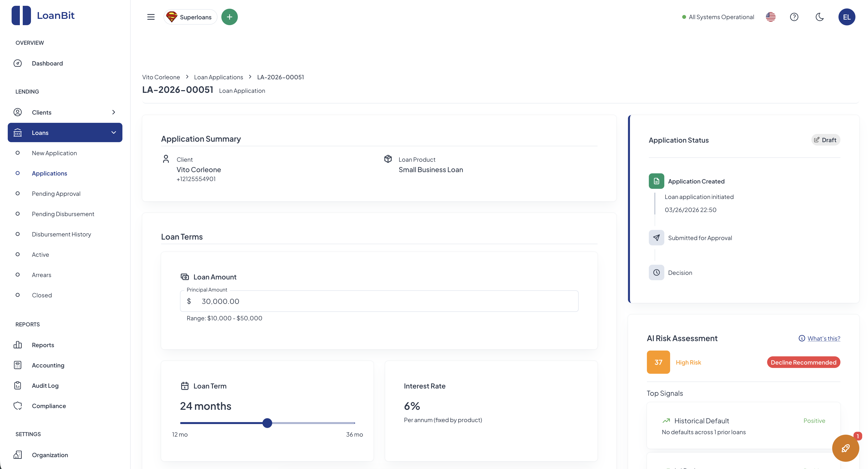
Task: Click the What's this? link
Action: coord(823,338)
